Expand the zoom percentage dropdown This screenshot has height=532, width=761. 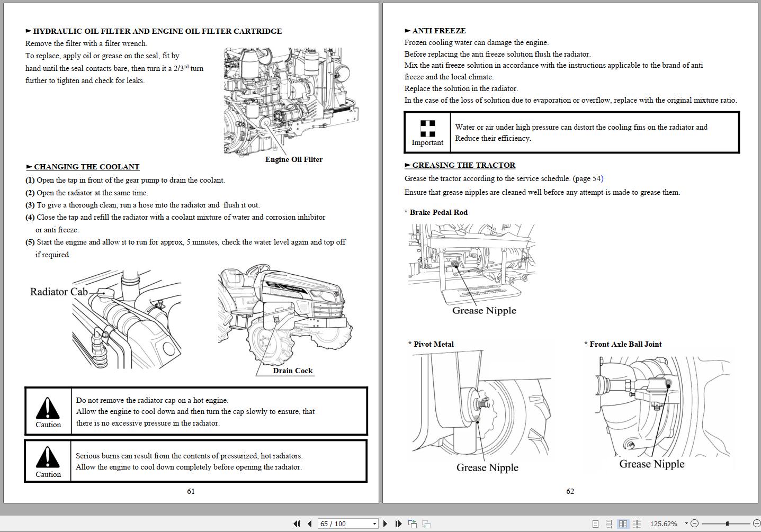pos(686,524)
